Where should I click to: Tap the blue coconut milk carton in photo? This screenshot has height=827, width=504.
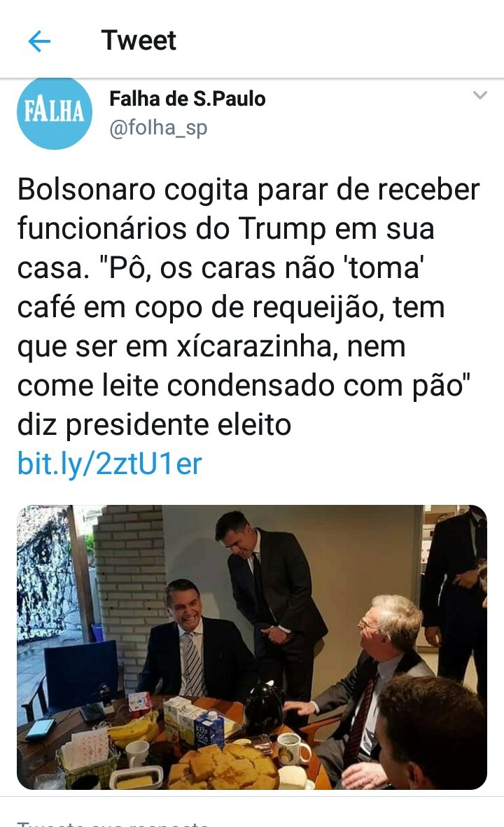tap(209, 729)
